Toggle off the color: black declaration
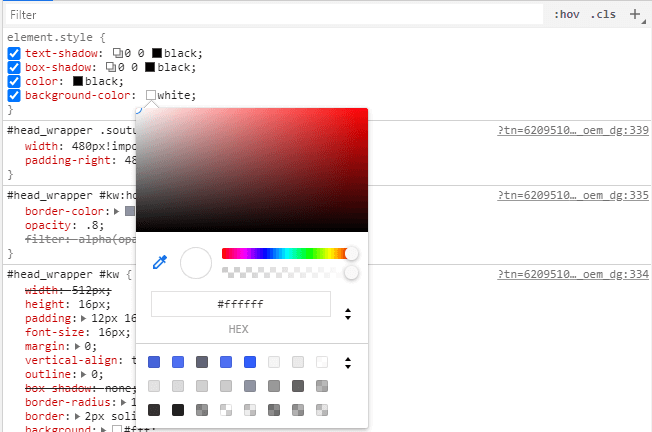 point(14,81)
